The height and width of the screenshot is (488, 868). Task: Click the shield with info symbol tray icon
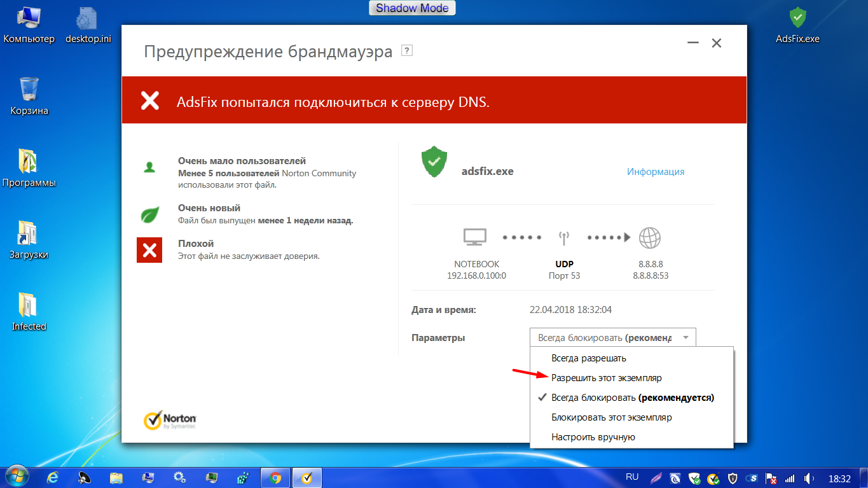click(733, 478)
